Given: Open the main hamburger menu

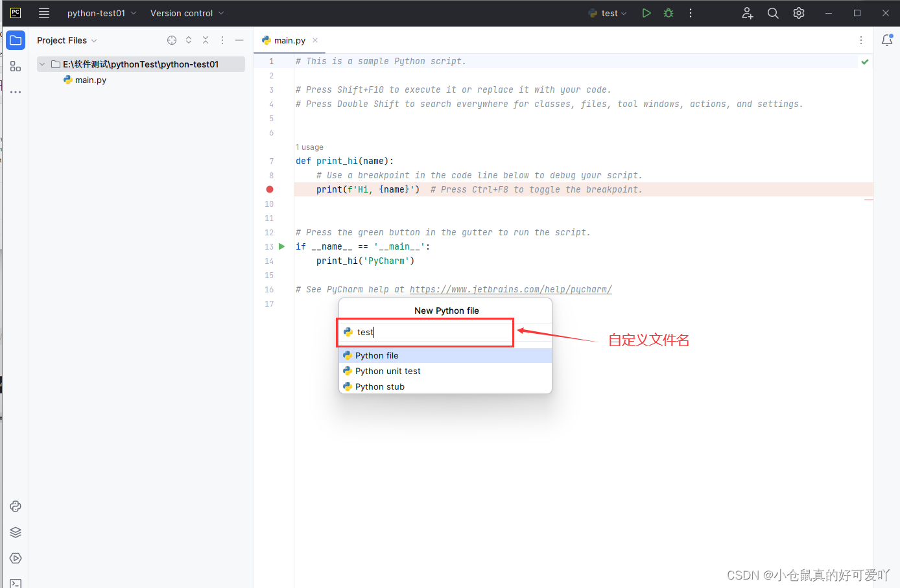Looking at the screenshot, I should click(44, 13).
